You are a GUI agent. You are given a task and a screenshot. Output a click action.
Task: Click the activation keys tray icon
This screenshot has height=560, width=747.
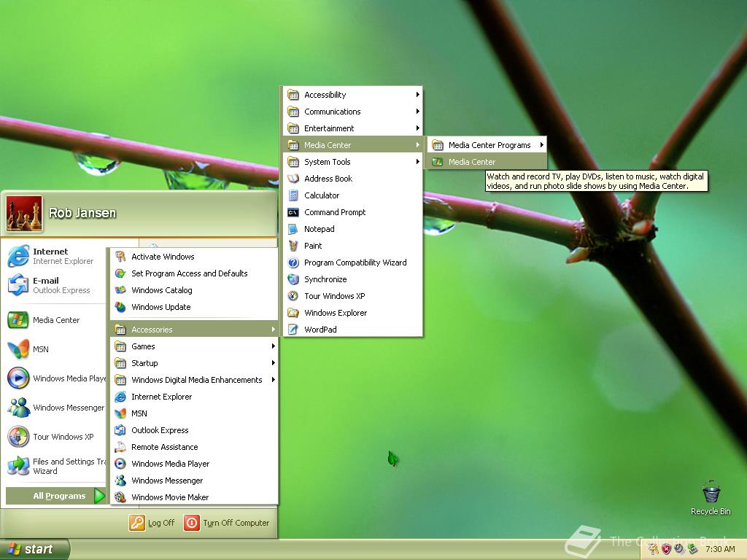pyautogui.click(x=653, y=550)
